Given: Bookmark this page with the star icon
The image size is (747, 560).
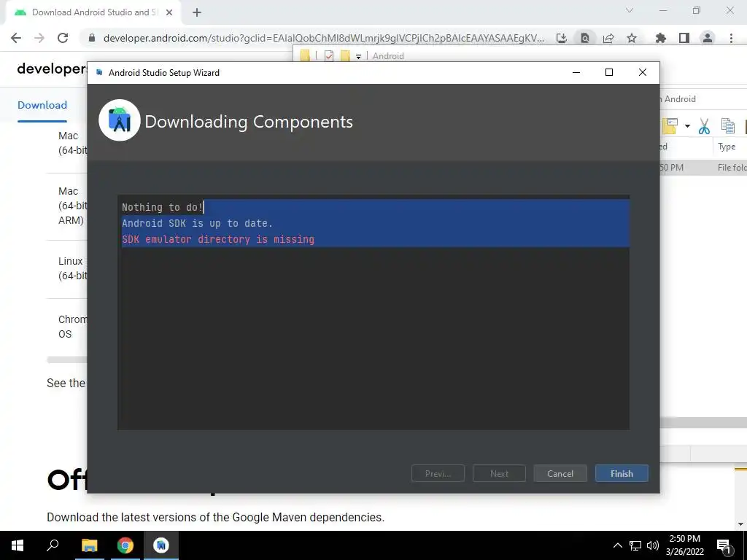Looking at the screenshot, I should (632, 38).
